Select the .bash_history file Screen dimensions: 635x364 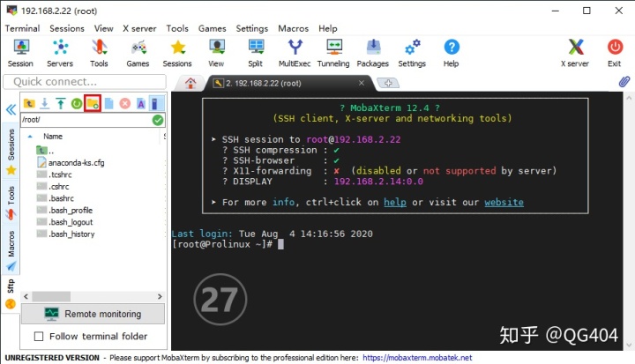point(65,234)
